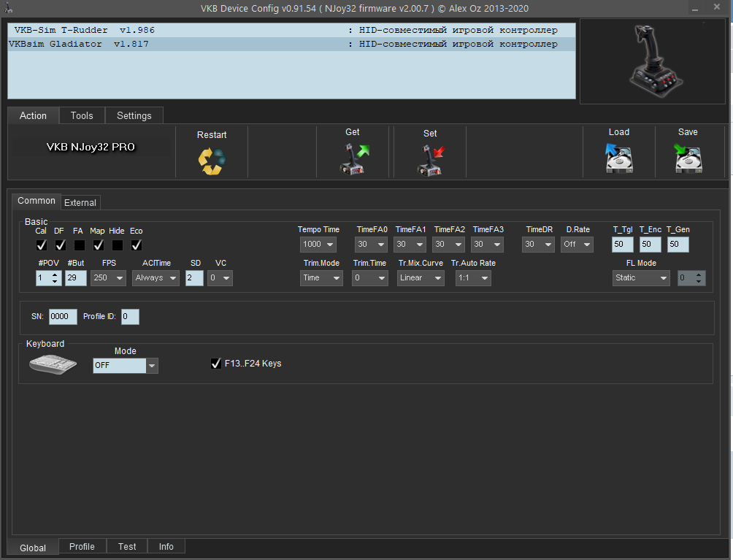
Task: Click the Get joystick icon
Action: tap(353, 158)
